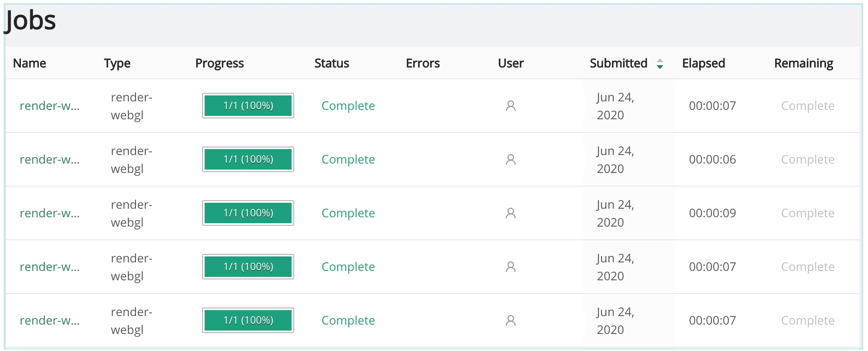Click the Errors column header
The height and width of the screenshot is (351, 868).
(x=422, y=63)
